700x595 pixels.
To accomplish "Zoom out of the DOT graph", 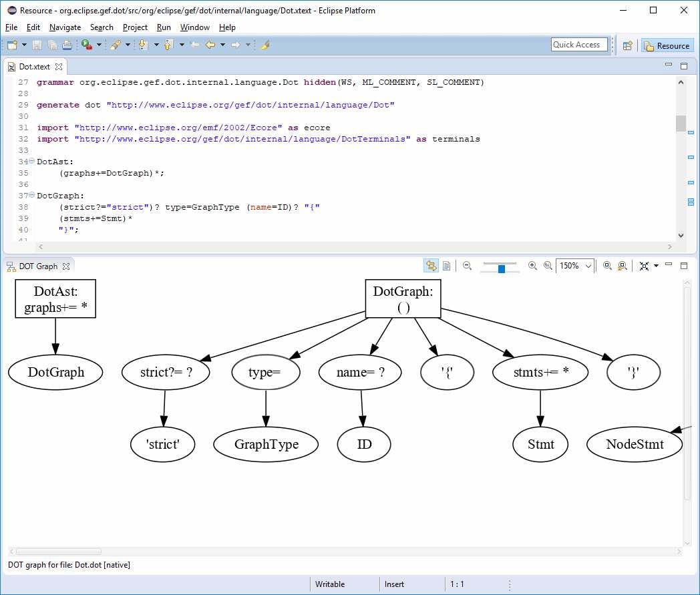I will coord(466,266).
